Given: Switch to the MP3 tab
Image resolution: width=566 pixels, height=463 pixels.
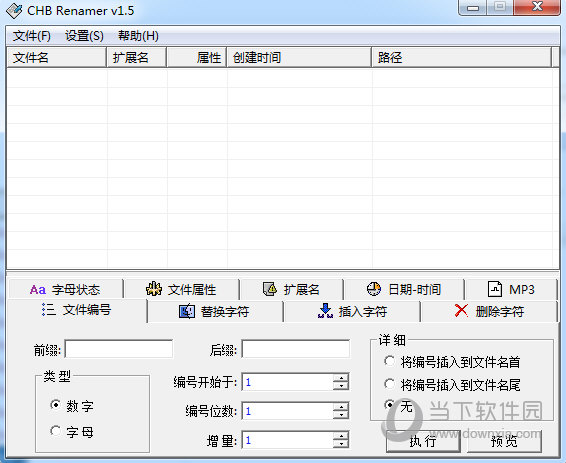Looking at the screenshot, I should (x=511, y=289).
